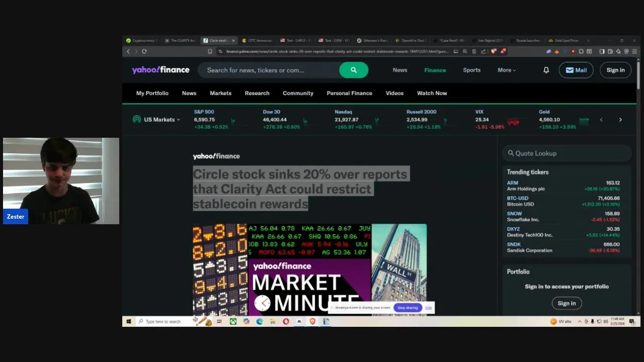Launch Microsoft Edge from taskbar
Screen dimensions: 644x362
[x=260, y=321]
